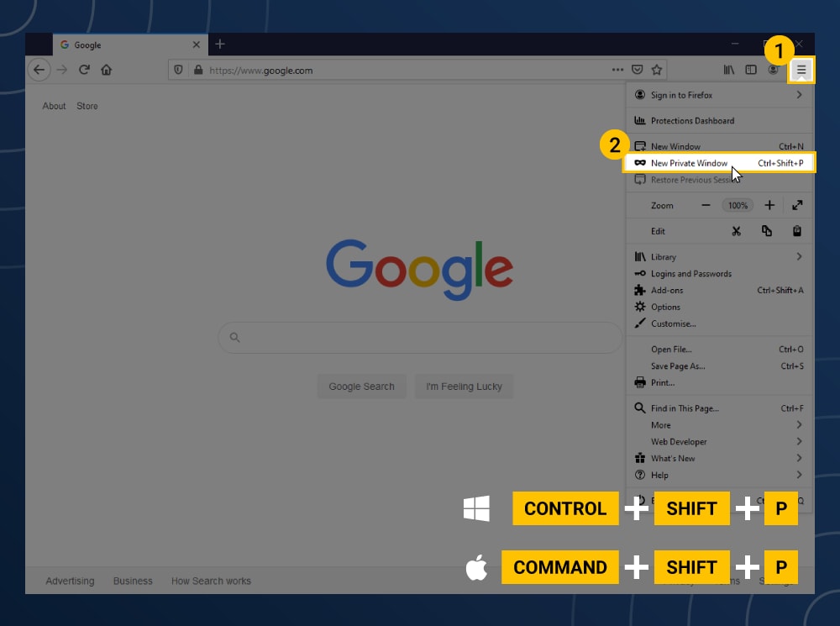Focus the Google search box
The image size is (840, 626).
pyautogui.click(x=421, y=338)
